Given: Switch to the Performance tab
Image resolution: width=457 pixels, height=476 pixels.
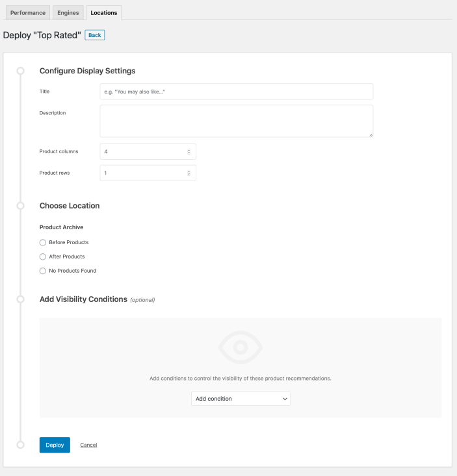Looking at the screenshot, I should (x=28, y=13).
